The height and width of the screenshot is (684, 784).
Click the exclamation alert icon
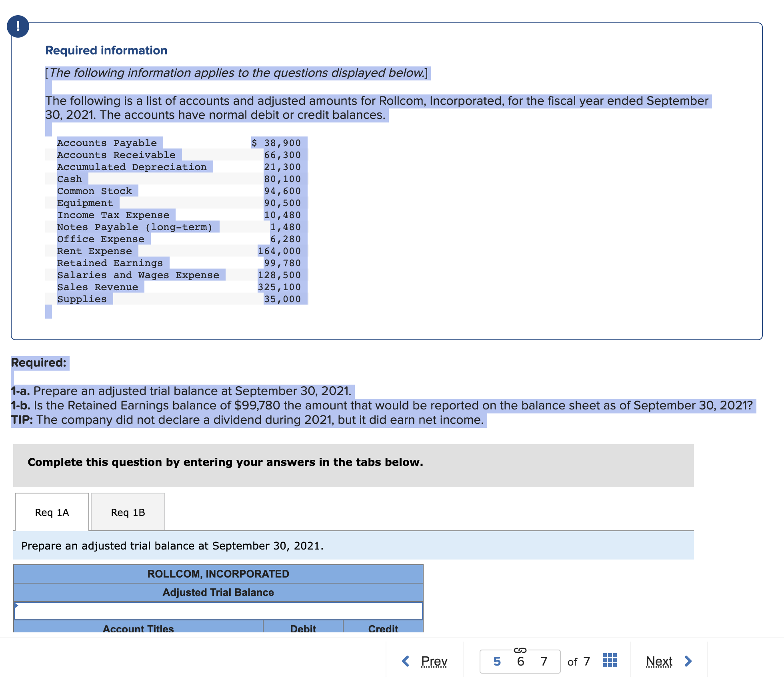[x=18, y=26]
